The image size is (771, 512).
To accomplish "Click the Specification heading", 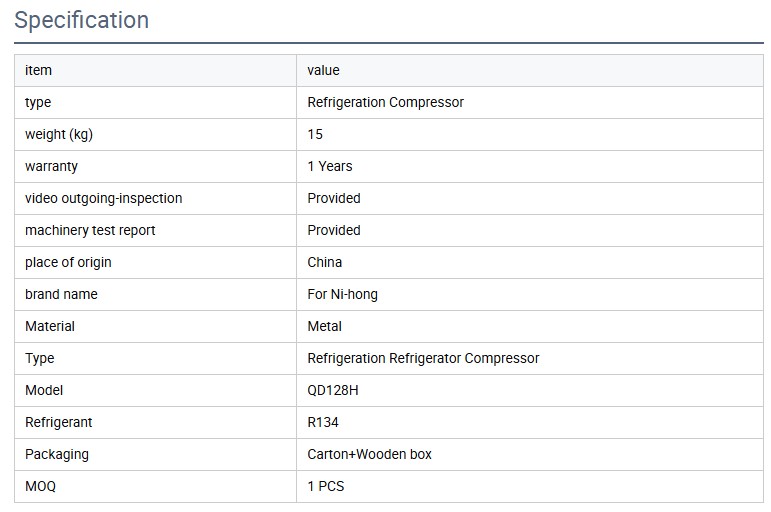I will tap(82, 20).
